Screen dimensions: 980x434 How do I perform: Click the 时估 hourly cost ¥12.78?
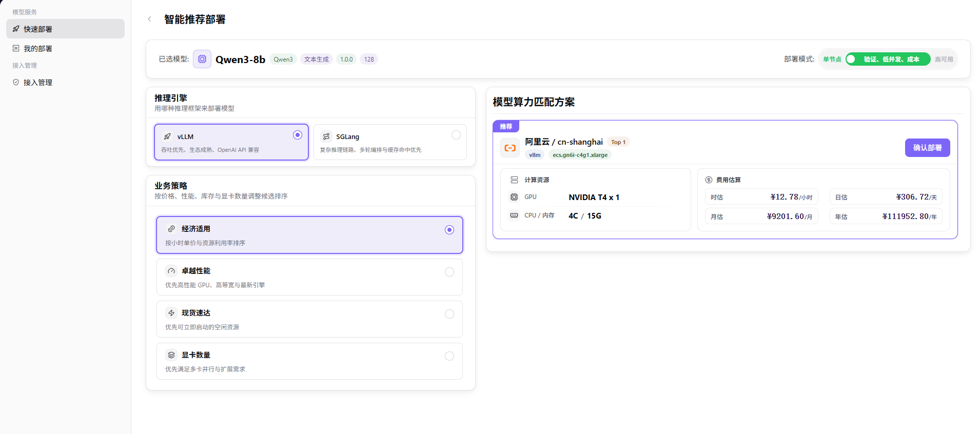(x=761, y=197)
